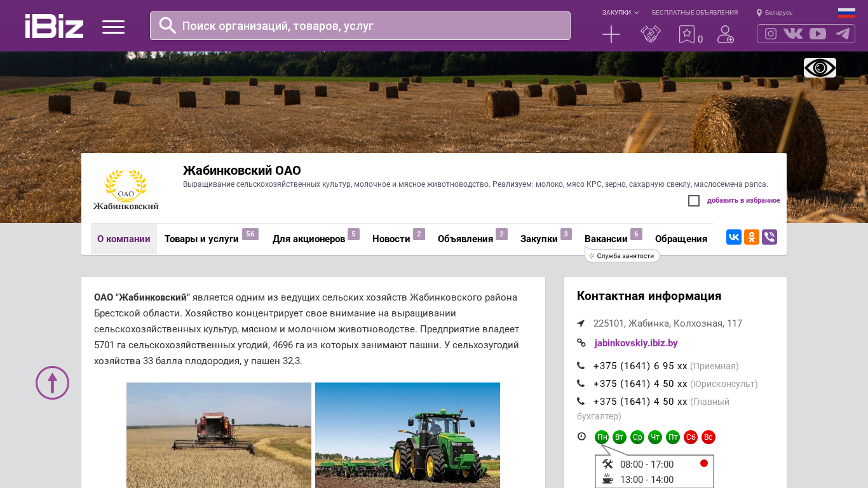Click the Контактная информация heading
Image resolution: width=868 pixels, height=488 pixels.
tap(649, 296)
